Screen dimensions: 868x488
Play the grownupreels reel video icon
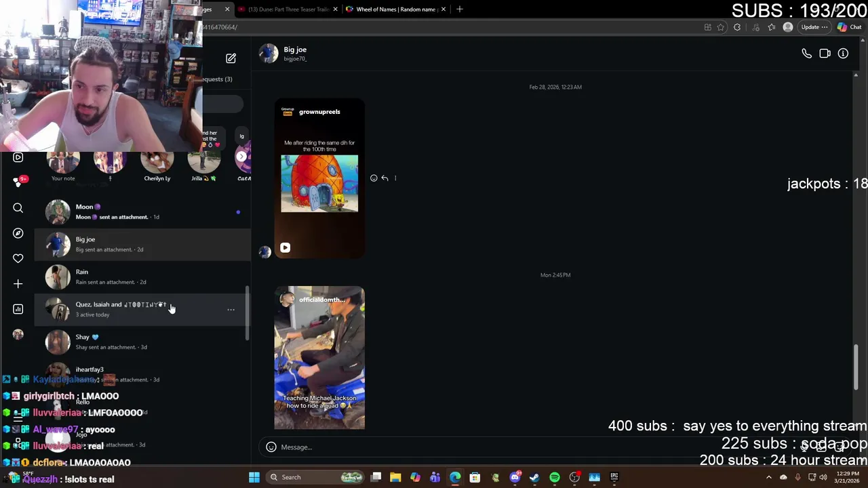pyautogui.click(x=285, y=247)
